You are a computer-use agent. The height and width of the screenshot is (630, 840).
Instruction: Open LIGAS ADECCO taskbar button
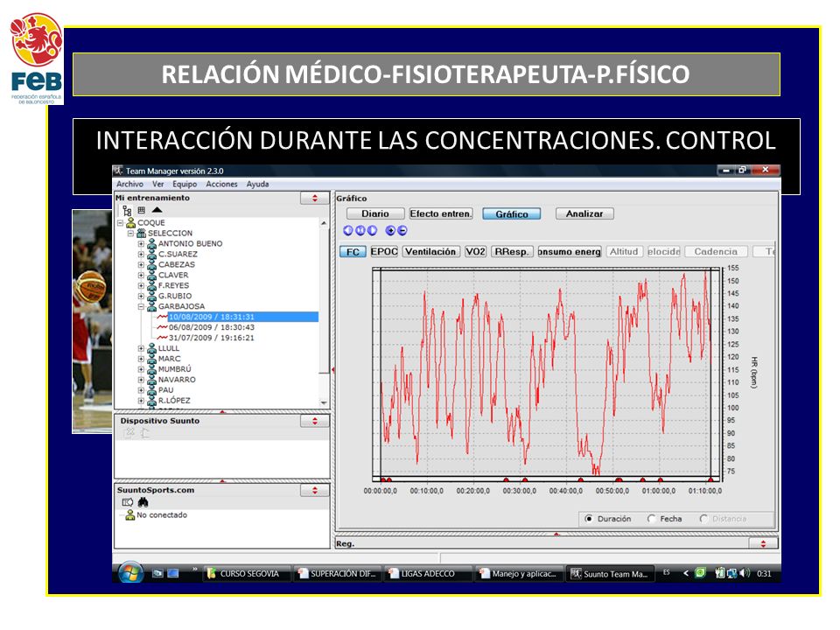tap(429, 573)
